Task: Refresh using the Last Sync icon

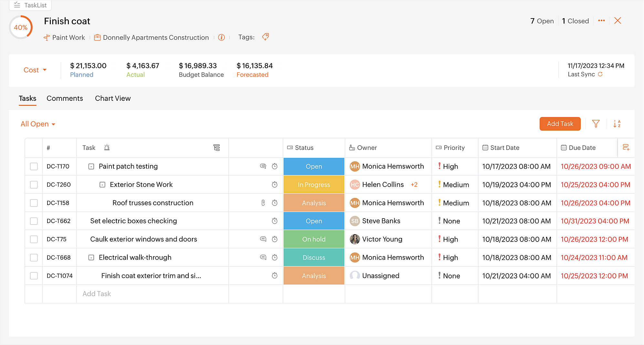Action: 600,74
